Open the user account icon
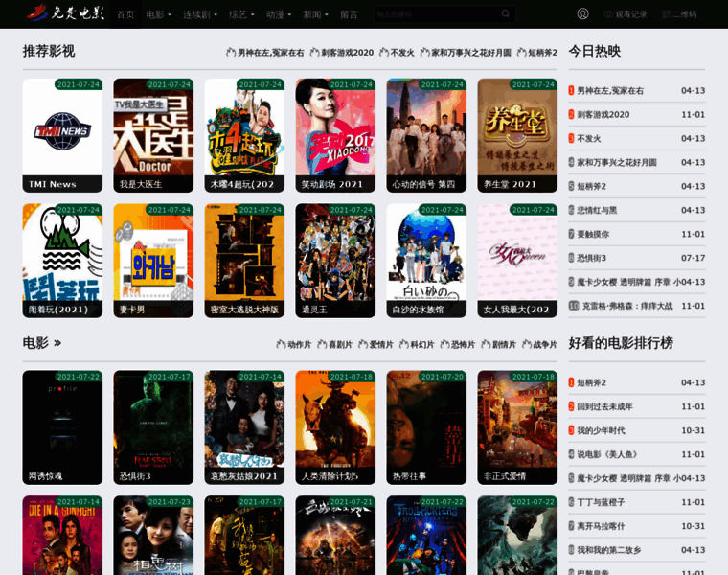 pos(582,14)
